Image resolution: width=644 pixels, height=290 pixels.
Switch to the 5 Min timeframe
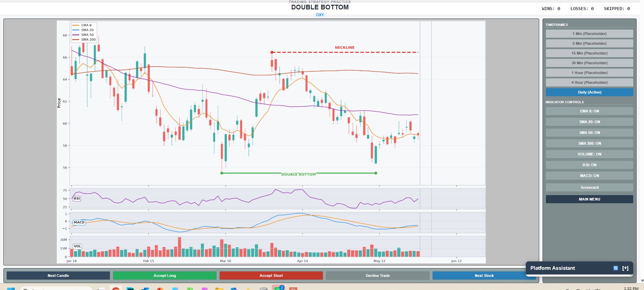pyautogui.click(x=589, y=43)
